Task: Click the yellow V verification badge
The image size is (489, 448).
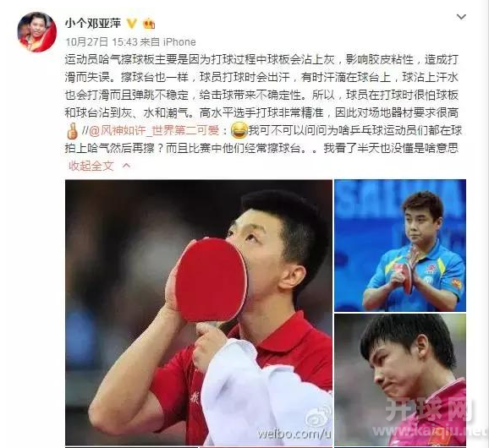Action: point(132,24)
